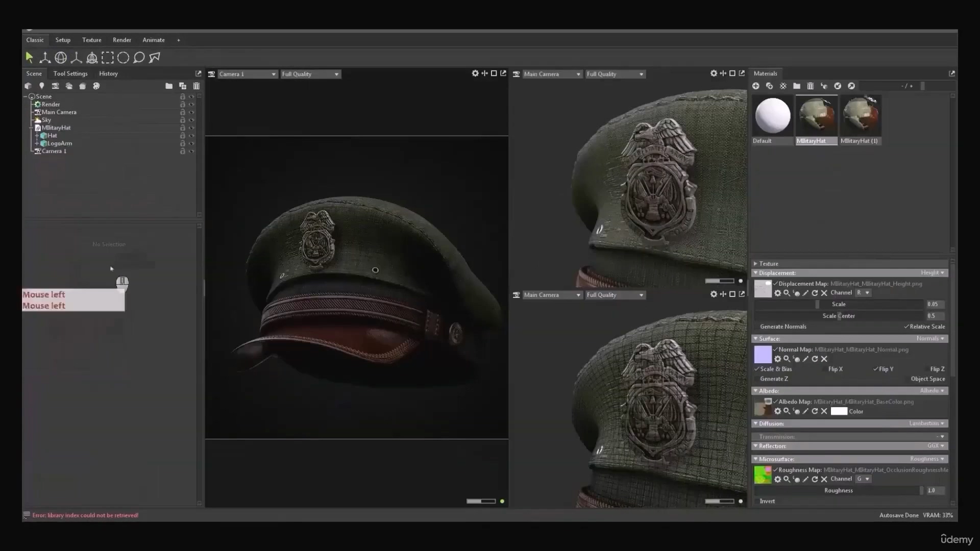980x551 pixels.
Task: Collapse the MilitaryHat tree node
Action: (31, 128)
